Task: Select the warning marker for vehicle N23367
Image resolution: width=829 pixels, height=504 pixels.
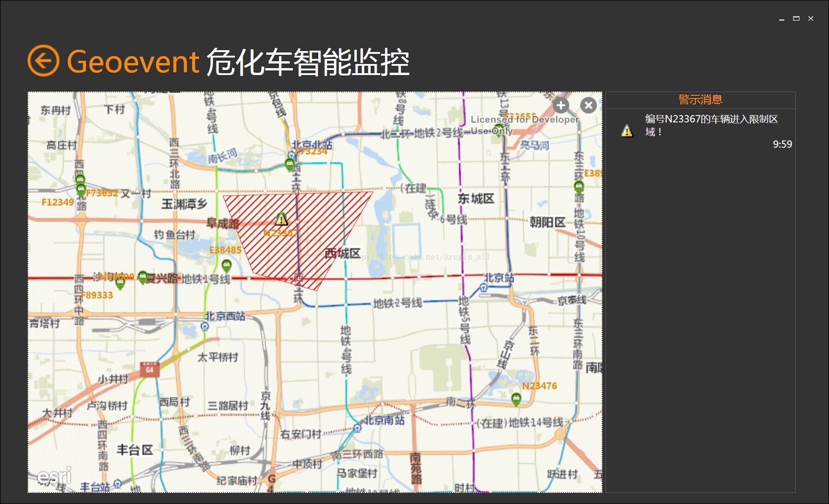Action: pos(281,219)
